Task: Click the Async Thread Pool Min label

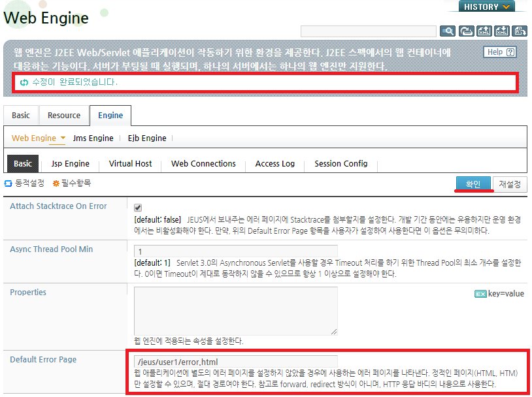Action: tap(51, 249)
